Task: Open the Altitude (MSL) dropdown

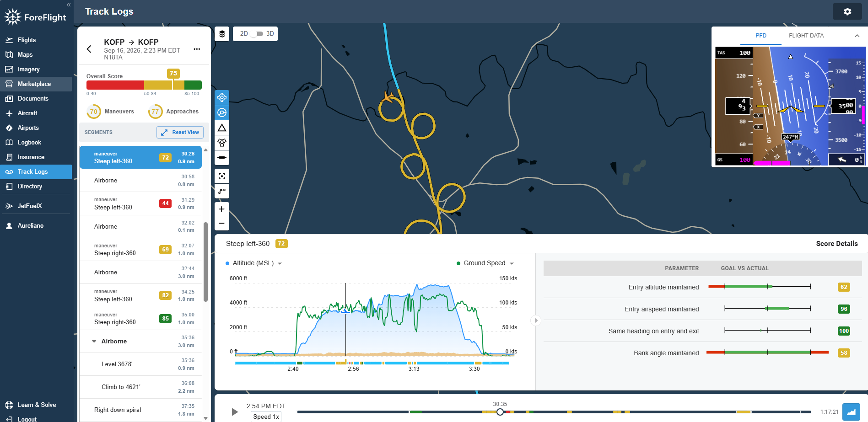Action: coord(254,263)
